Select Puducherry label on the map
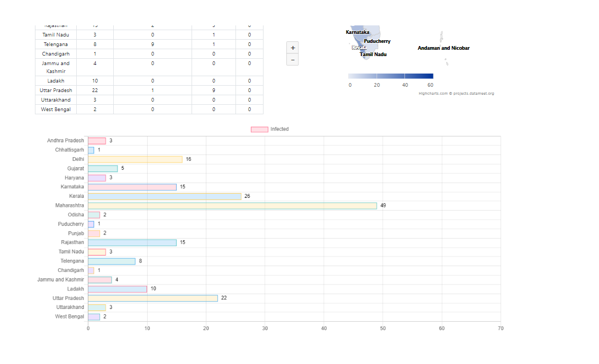 click(377, 41)
